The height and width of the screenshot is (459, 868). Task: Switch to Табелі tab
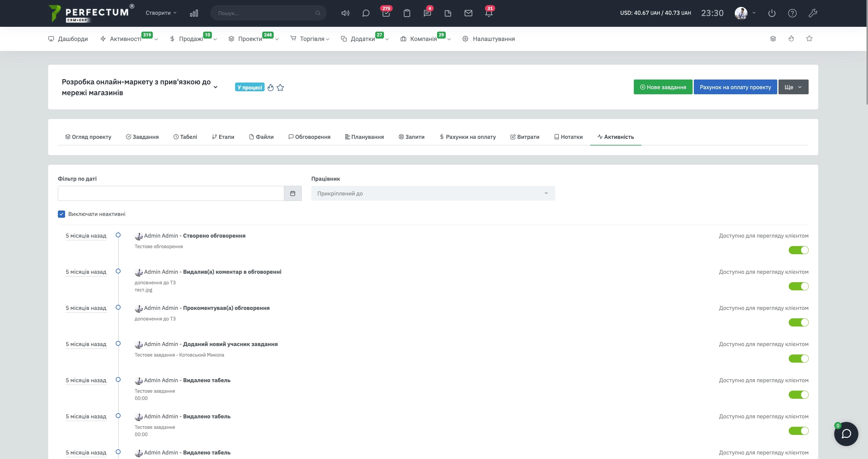point(185,137)
